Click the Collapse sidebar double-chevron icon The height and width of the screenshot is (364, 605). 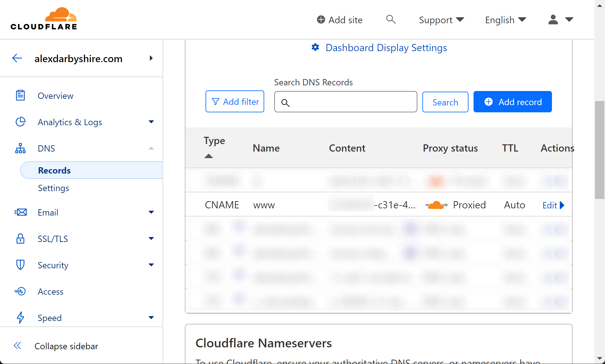[x=17, y=346]
